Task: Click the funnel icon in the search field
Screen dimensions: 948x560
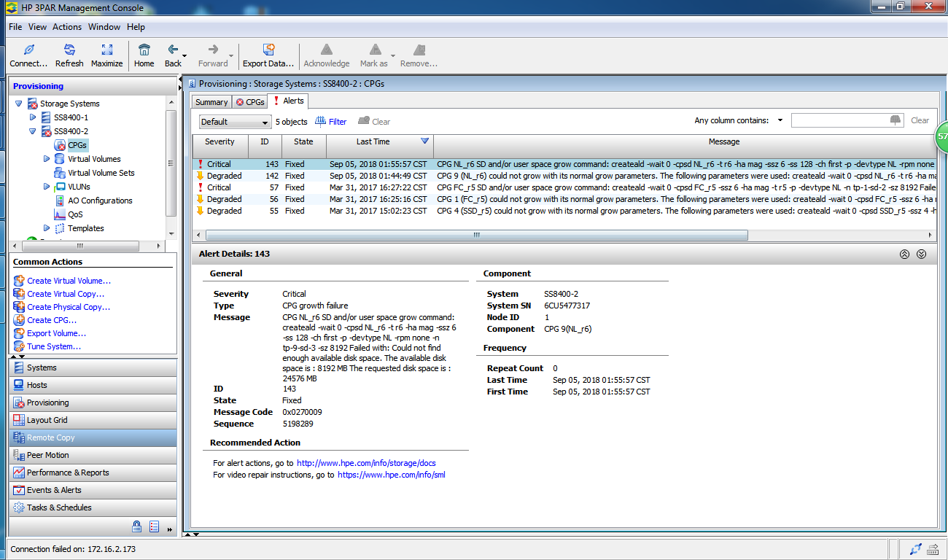Action: [x=895, y=120]
